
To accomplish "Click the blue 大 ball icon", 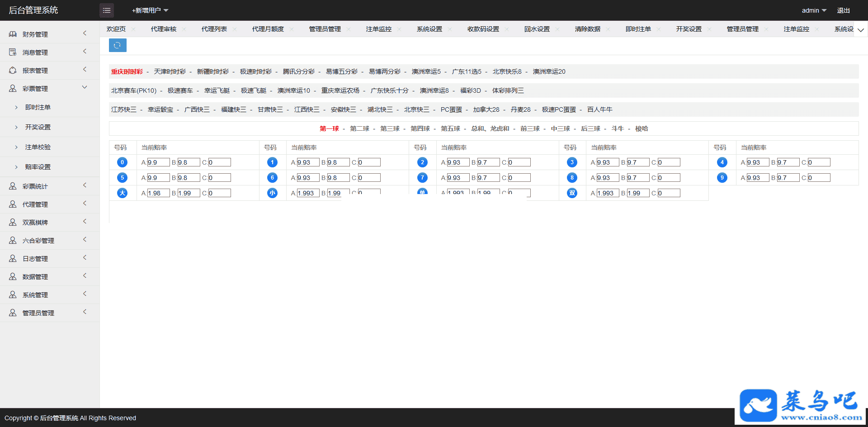I will click(x=122, y=193).
